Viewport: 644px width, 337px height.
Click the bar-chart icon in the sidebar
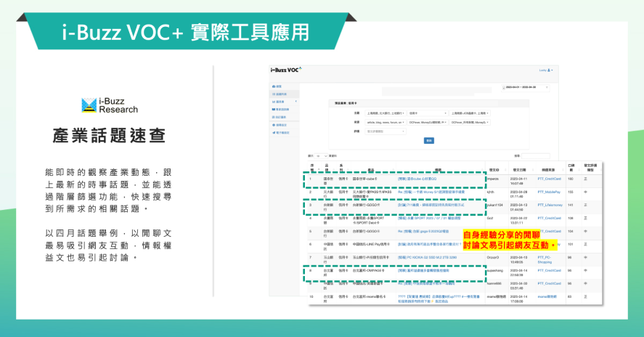pyautogui.click(x=274, y=102)
